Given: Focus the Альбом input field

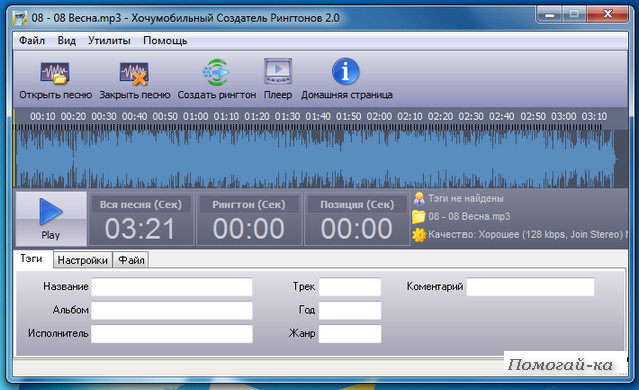Looking at the screenshot, I should [x=172, y=310].
